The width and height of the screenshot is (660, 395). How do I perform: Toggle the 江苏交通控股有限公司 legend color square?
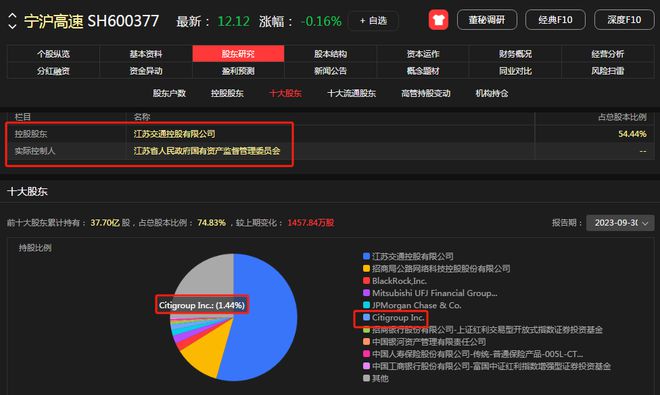366,256
